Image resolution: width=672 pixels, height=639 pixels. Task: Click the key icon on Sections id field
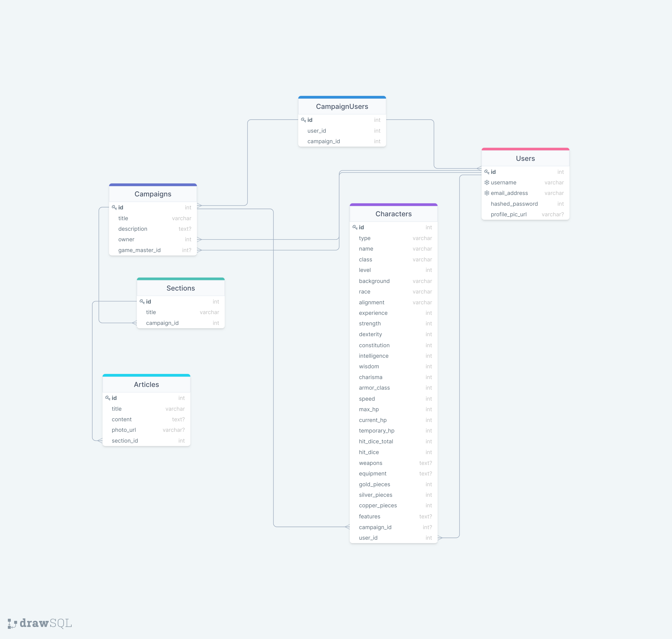tap(142, 301)
